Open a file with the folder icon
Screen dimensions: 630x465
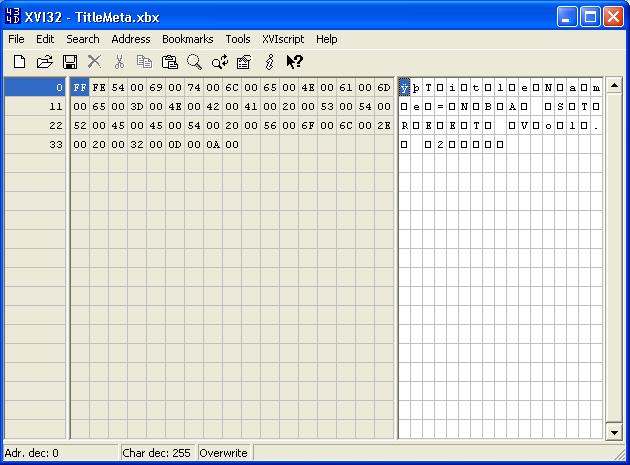click(x=45, y=62)
